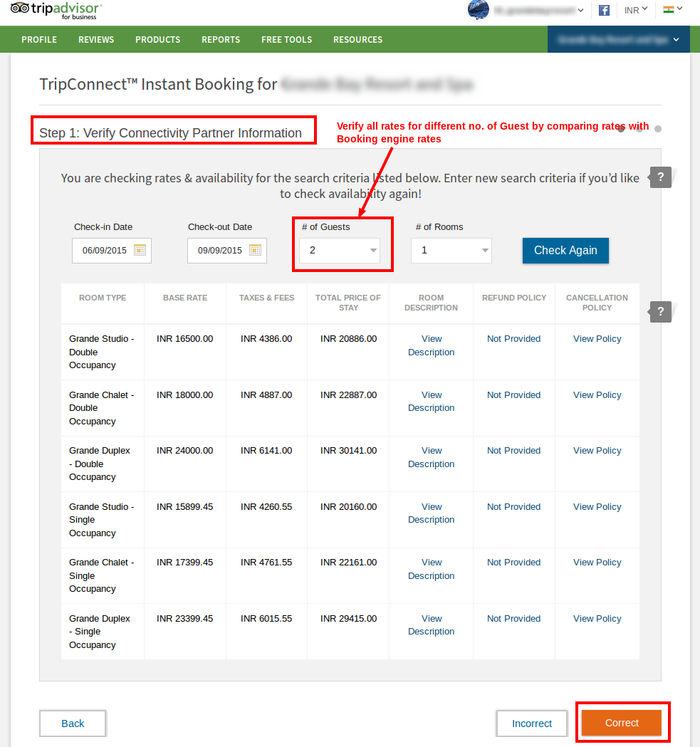Click the base rate INR 18000.00
This screenshot has height=747, width=700.
pyautogui.click(x=185, y=395)
